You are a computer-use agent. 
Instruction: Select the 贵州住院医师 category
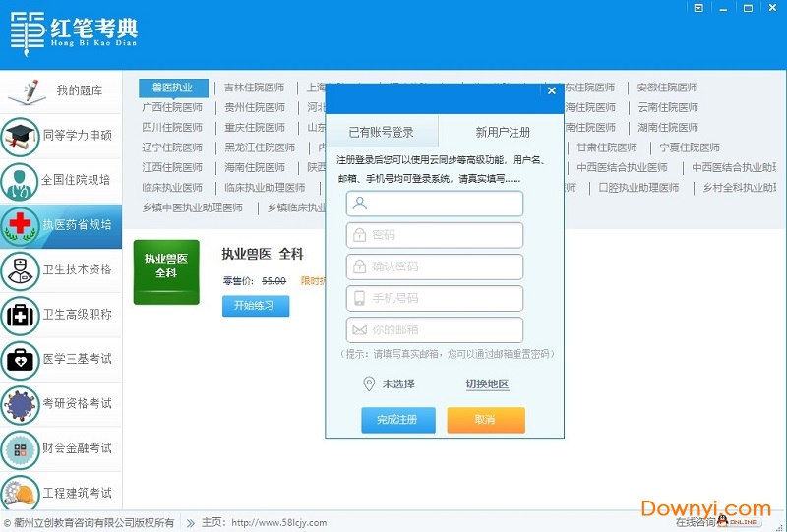pyautogui.click(x=255, y=107)
